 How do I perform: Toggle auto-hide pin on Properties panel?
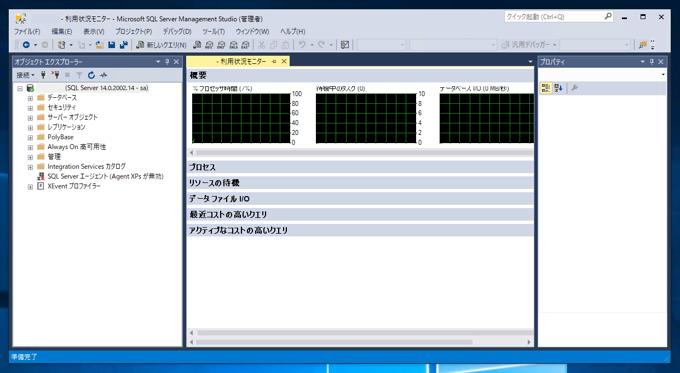pyautogui.click(x=651, y=62)
